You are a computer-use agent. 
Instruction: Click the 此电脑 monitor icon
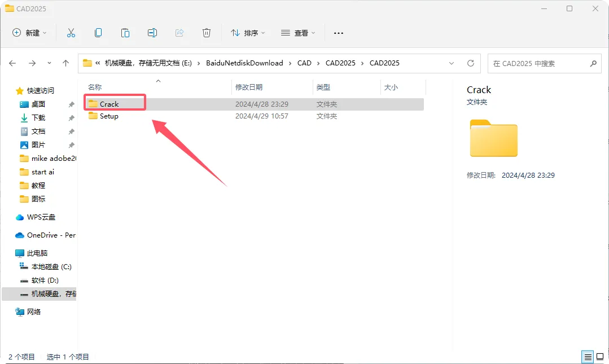point(19,253)
